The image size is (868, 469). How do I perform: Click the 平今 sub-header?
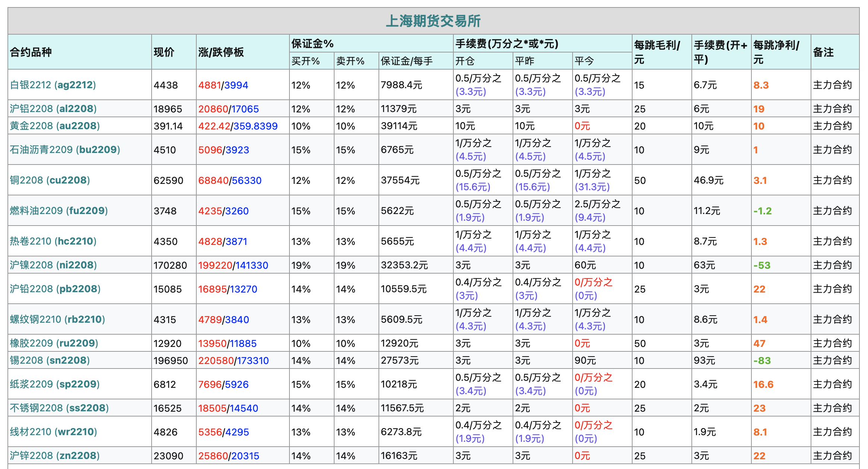coord(584,61)
